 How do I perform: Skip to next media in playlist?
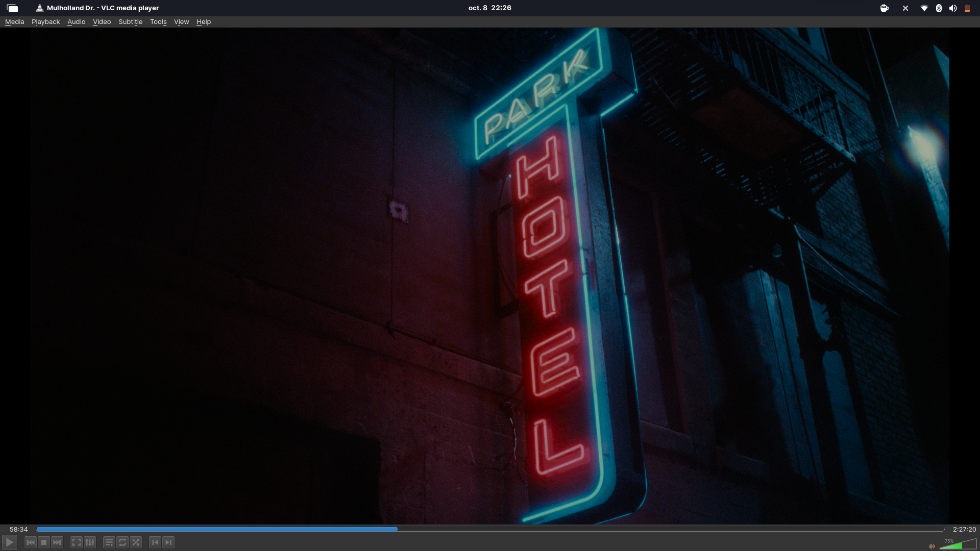pyautogui.click(x=57, y=542)
